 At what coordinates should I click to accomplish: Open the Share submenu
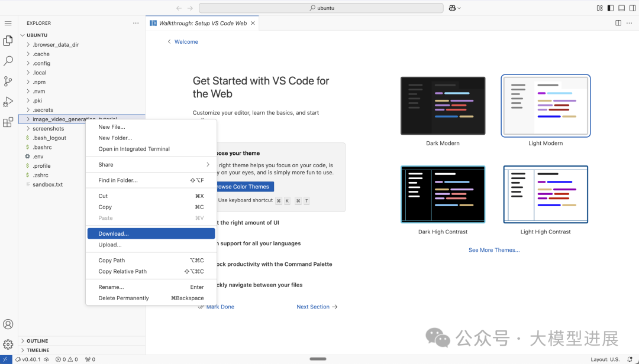[151, 164]
